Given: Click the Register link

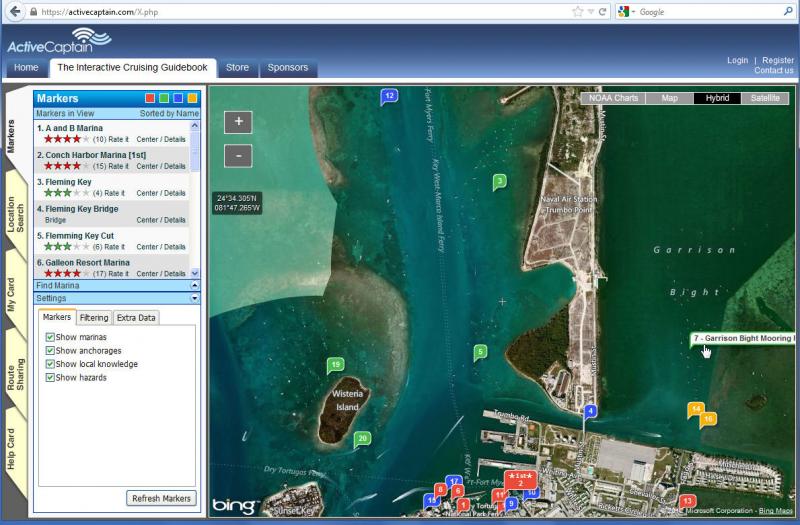Looking at the screenshot, I should 778,60.
